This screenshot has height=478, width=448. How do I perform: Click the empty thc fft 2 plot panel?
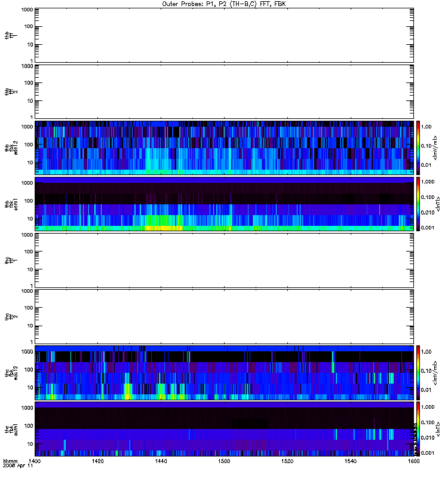[x=225, y=317]
